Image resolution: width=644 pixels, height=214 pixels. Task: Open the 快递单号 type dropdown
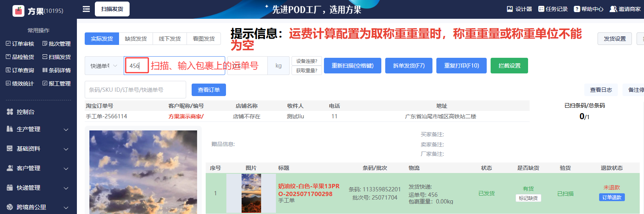click(x=104, y=66)
